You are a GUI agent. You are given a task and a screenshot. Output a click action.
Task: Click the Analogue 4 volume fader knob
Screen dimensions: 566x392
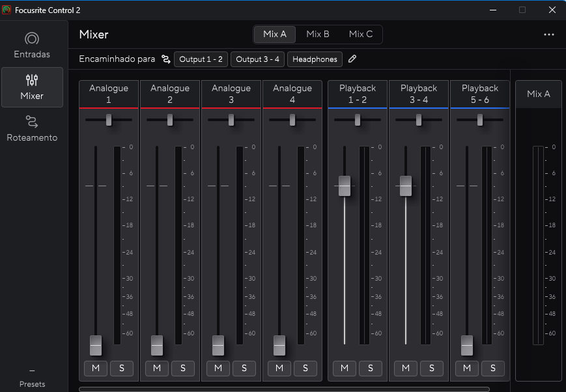(279, 345)
